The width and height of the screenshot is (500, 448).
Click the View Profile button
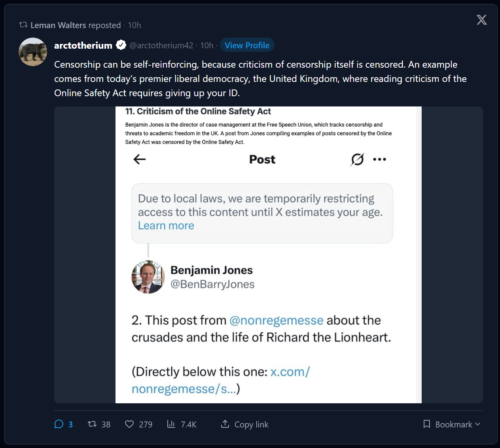pos(247,45)
